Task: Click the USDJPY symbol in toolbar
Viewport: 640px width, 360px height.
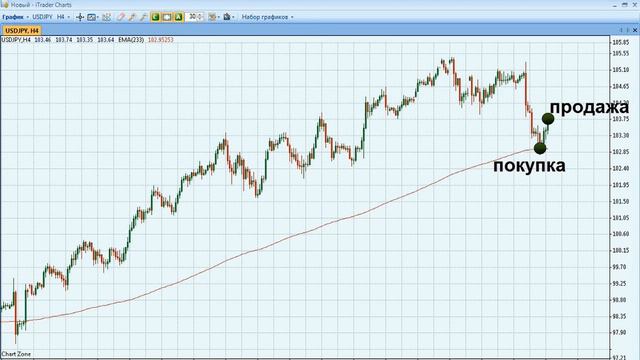Action: pyautogui.click(x=42, y=17)
